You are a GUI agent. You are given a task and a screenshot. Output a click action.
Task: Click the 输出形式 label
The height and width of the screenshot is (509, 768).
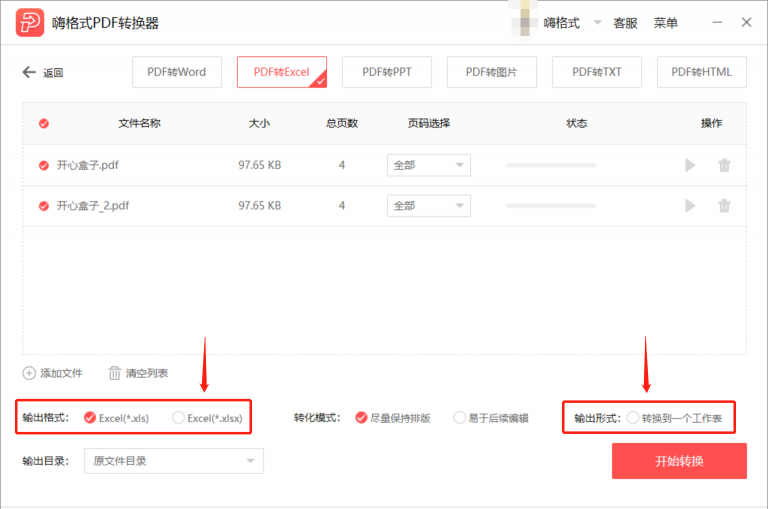pos(597,418)
